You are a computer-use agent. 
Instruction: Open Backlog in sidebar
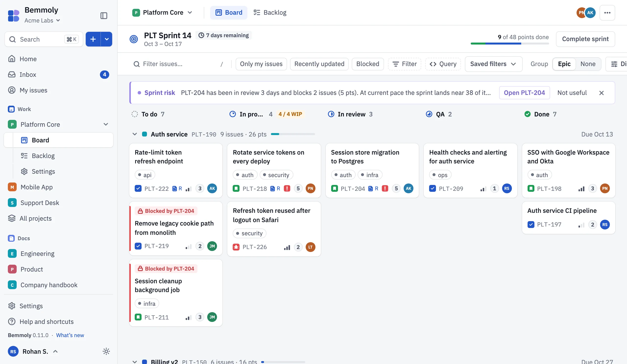[59, 156]
